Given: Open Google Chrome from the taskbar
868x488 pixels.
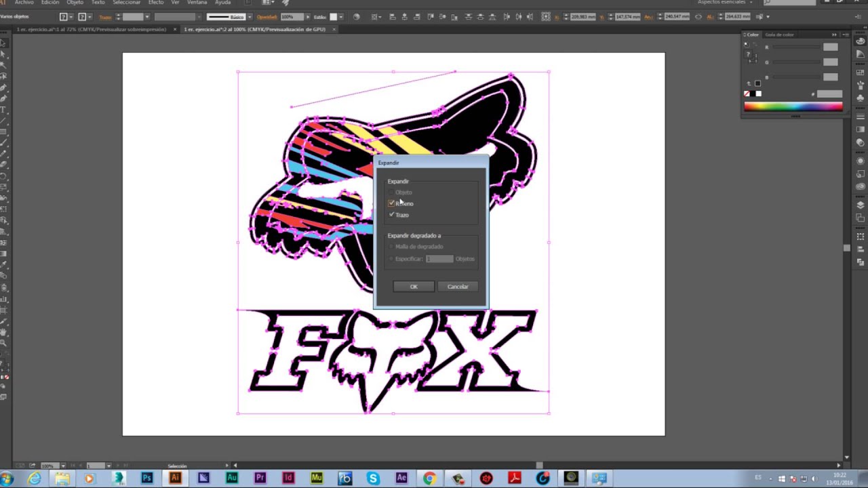Looking at the screenshot, I should [x=429, y=479].
